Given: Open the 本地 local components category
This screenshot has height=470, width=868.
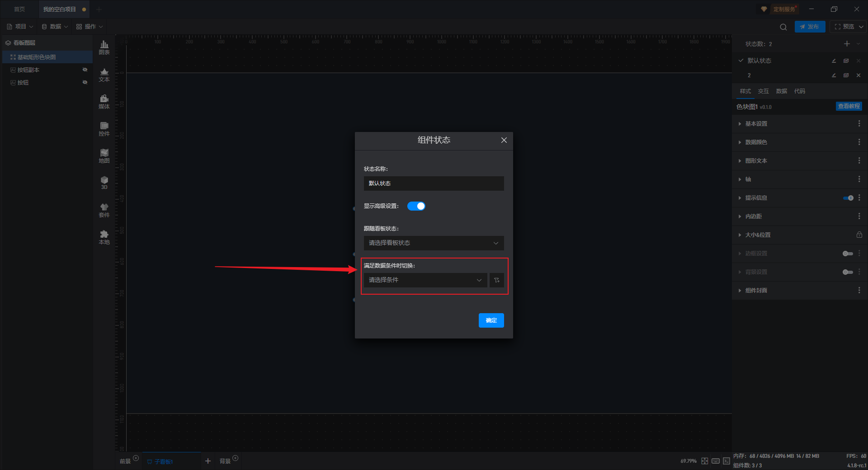Looking at the screenshot, I should pyautogui.click(x=104, y=237).
